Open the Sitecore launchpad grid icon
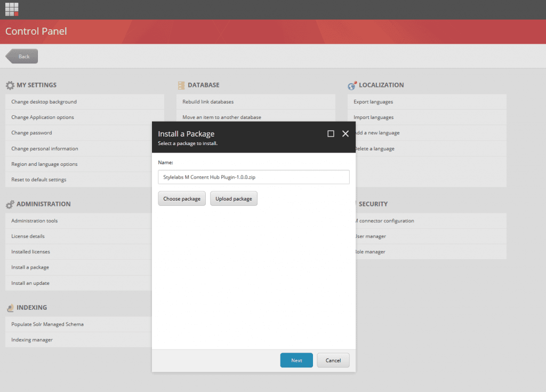The image size is (546, 392). coord(12,9)
